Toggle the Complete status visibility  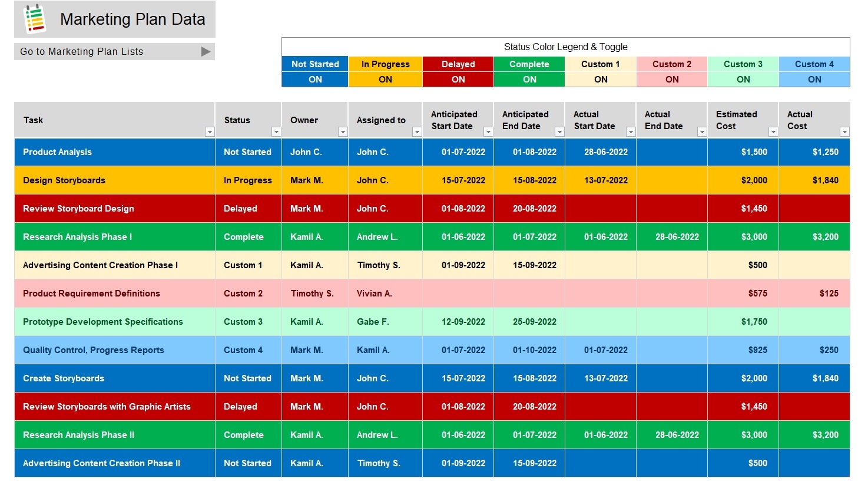[x=529, y=79]
